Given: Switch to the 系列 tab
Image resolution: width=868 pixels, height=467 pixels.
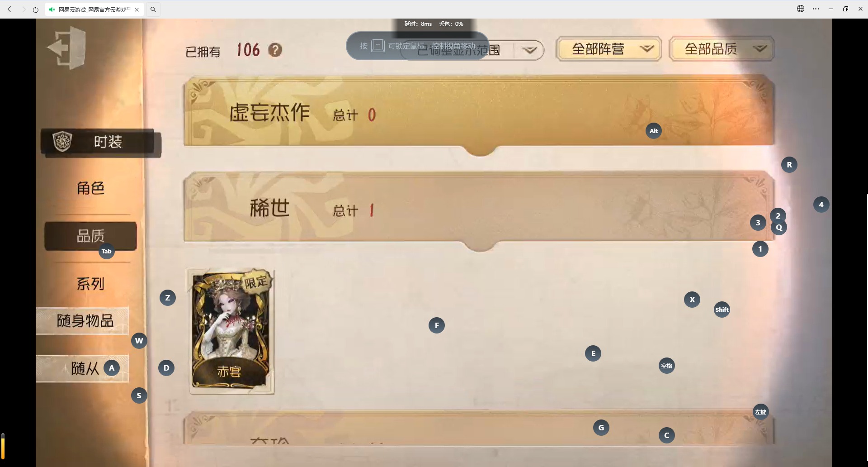Looking at the screenshot, I should (x=90, y=284).
